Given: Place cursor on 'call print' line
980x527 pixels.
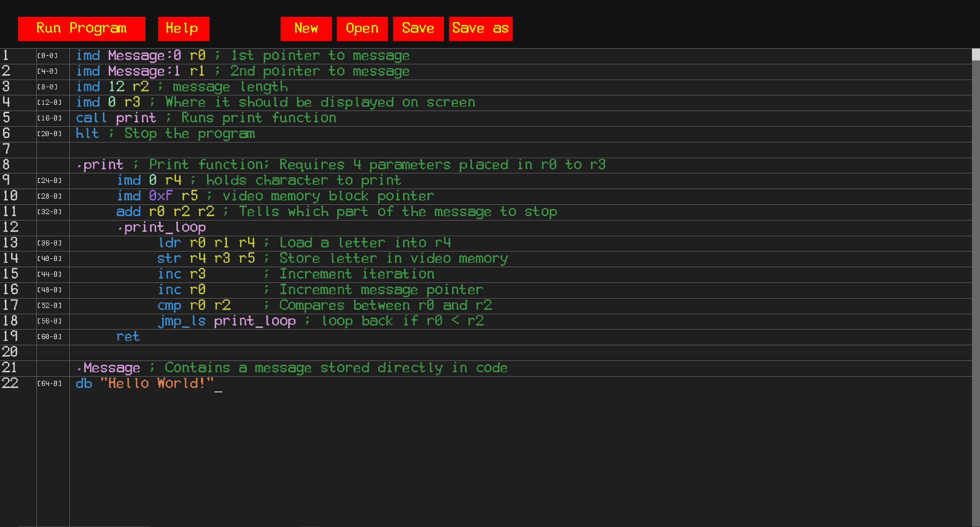Looking at the screenshot, I should point(116,118).
